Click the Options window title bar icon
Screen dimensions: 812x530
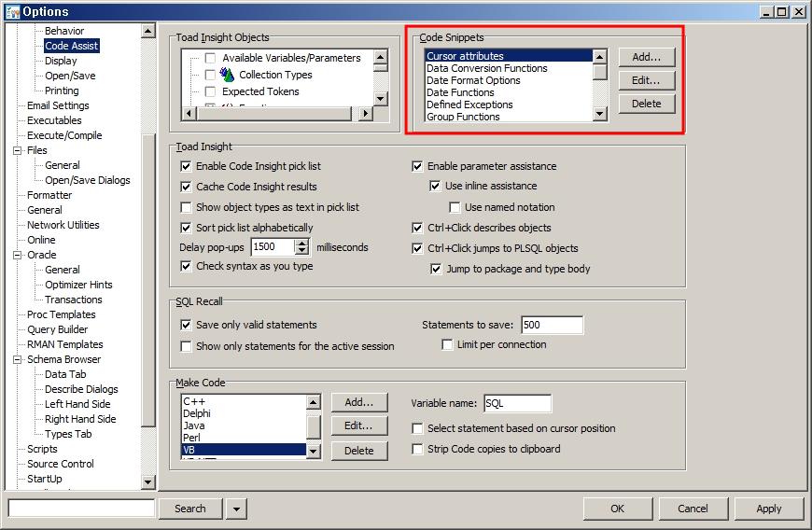pos(12,11)
